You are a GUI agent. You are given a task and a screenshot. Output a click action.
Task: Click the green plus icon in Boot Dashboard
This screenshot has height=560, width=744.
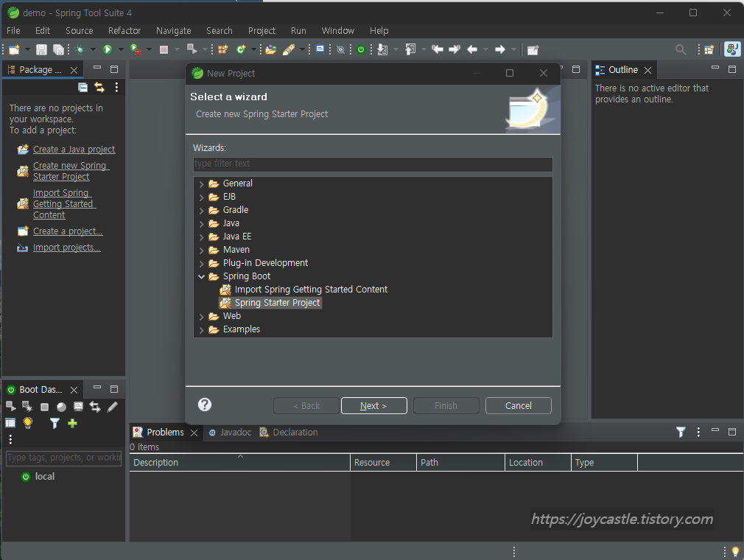[72, 423]
